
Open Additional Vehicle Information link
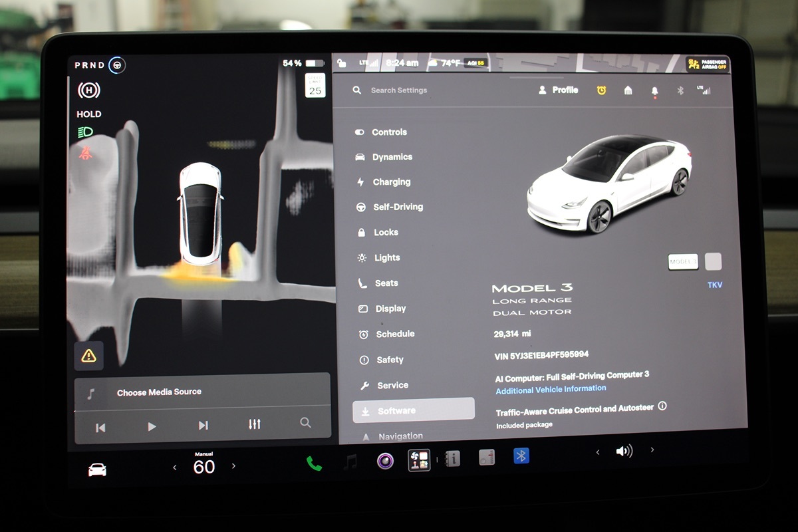[551, 389]
